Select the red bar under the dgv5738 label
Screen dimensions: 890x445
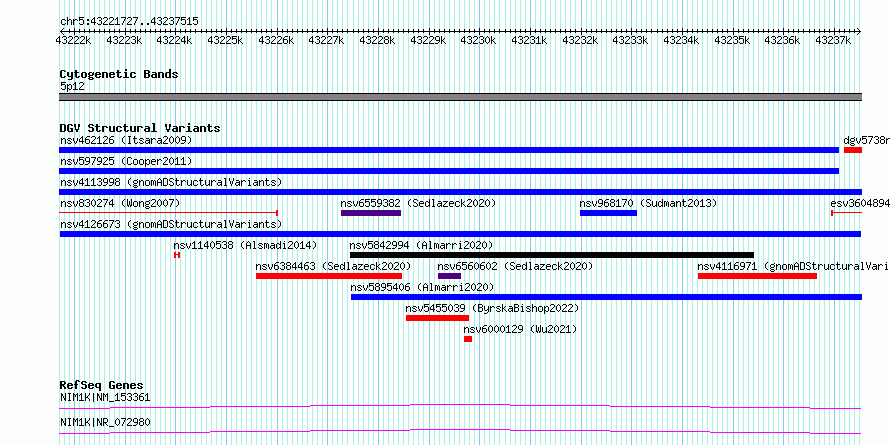pyautogui.click(x=853, y=150)
